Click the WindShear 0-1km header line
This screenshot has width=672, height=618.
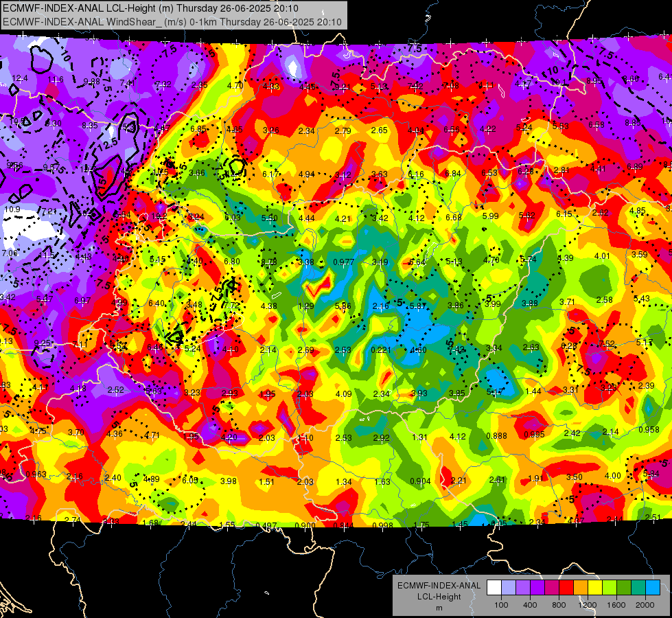pos(172,22)
